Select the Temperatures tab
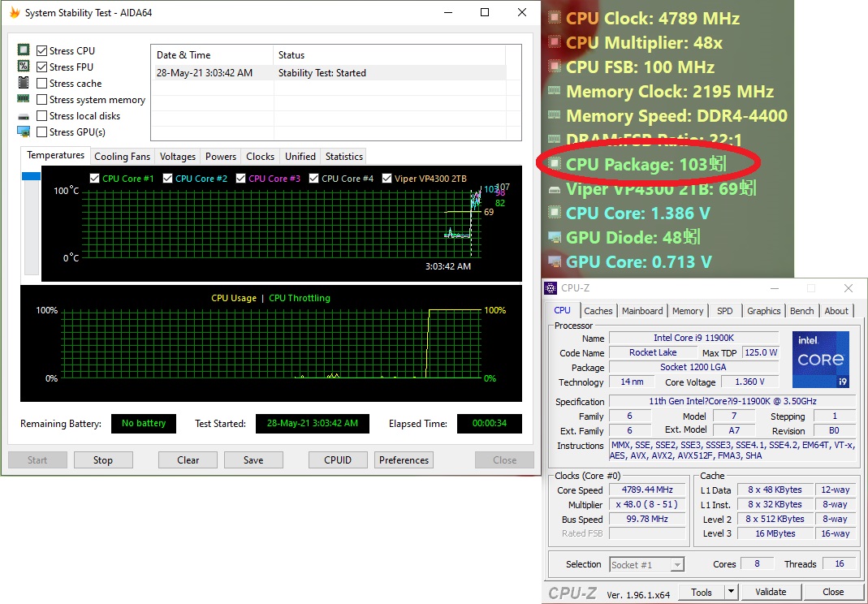868x604 pixels. coord(55,156)
